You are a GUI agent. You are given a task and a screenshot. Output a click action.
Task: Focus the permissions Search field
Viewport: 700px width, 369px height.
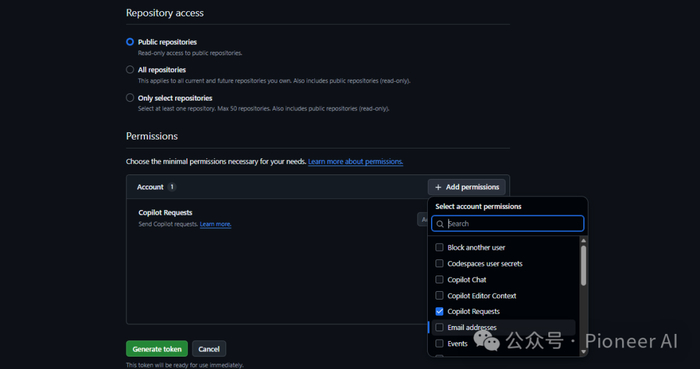pos(508,224)
